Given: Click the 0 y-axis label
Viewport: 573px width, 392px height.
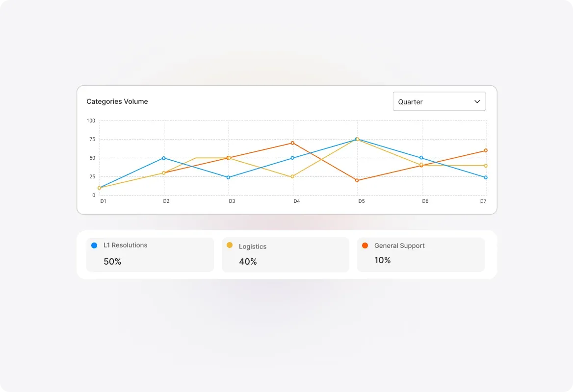Looking at the screenshot, I should (x=94, y=196).
